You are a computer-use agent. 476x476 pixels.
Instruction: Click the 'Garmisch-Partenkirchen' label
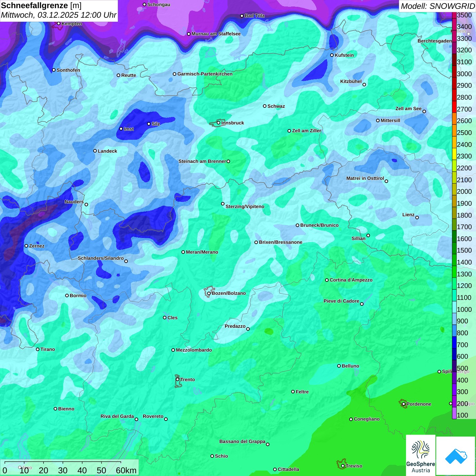(205, 74)
